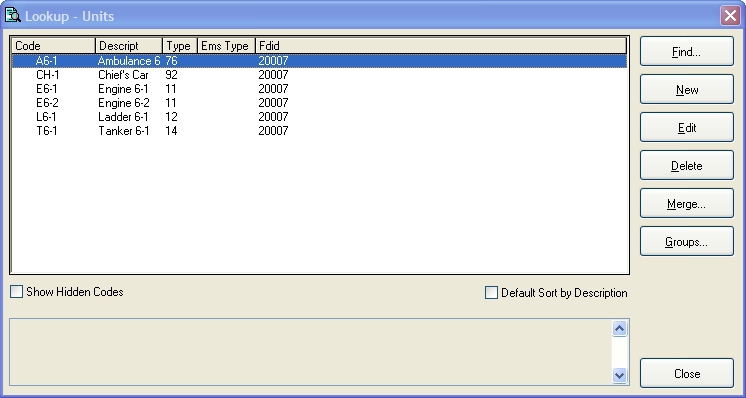Click type value 92 in Chief's Car row
The width and height of the screenshot is (746, 398).
(171, 75)
